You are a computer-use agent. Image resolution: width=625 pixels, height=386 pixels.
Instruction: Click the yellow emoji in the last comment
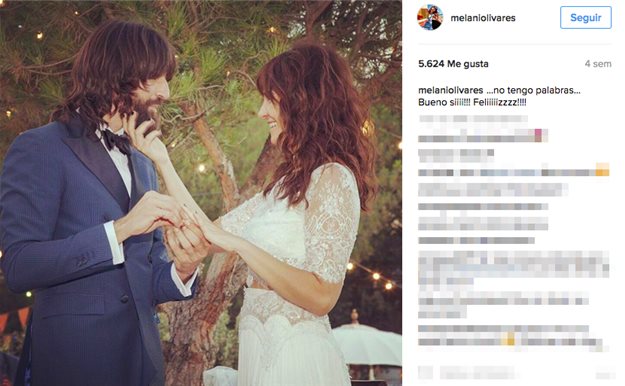(x=510, y=339)
